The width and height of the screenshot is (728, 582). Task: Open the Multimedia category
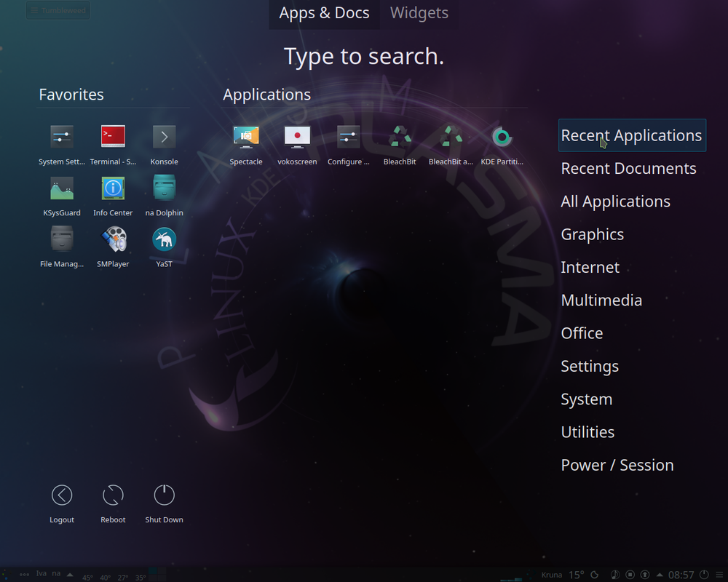pyautogui.click(x=602, y=300)
